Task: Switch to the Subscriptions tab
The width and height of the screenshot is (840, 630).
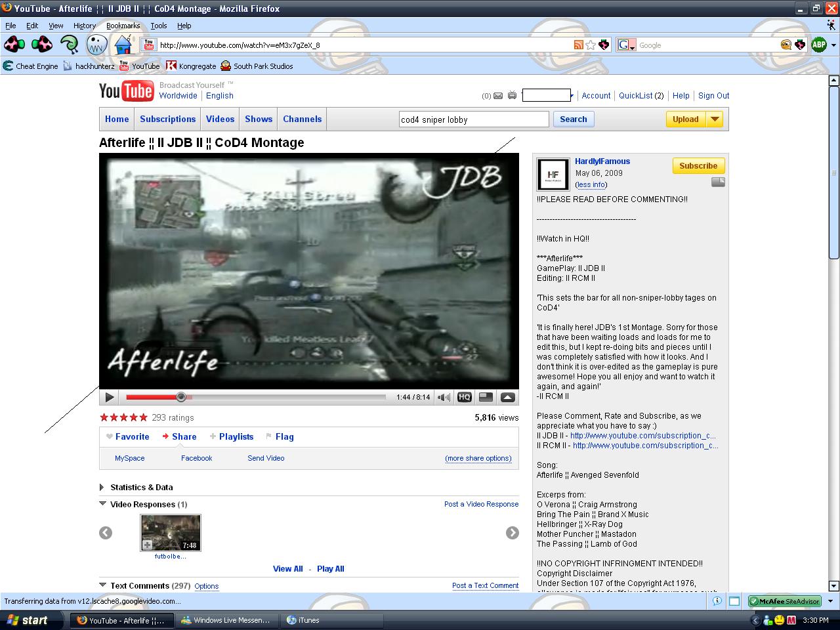Action: 167,119
